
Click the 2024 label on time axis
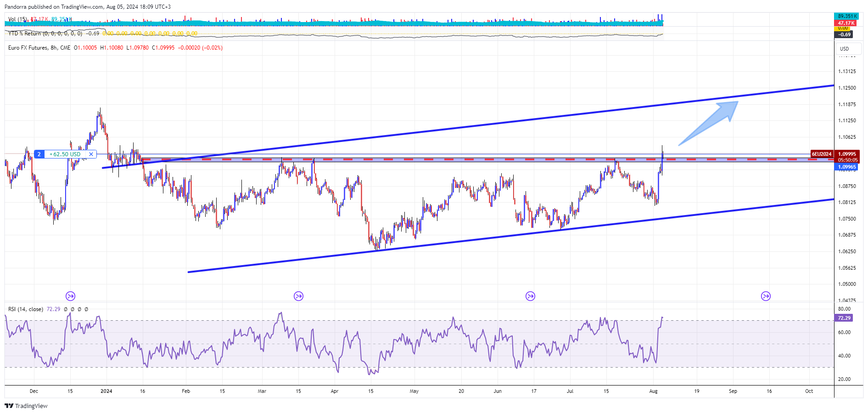(106, 391)
